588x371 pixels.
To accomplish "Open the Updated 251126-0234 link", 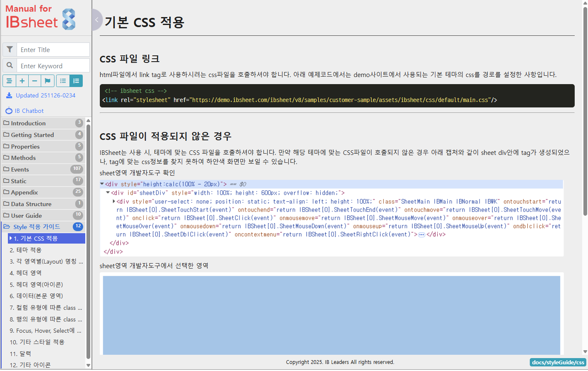I will (x=46, y=95).
